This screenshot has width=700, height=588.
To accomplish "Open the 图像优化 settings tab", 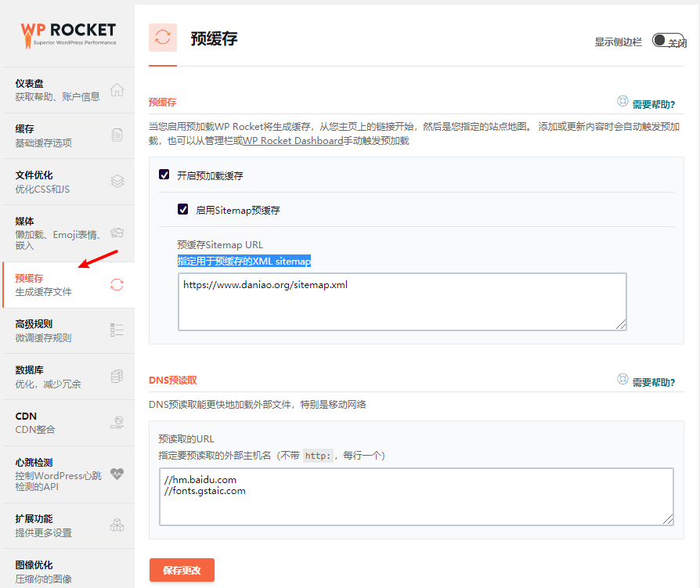I will (x=69, y=569).
